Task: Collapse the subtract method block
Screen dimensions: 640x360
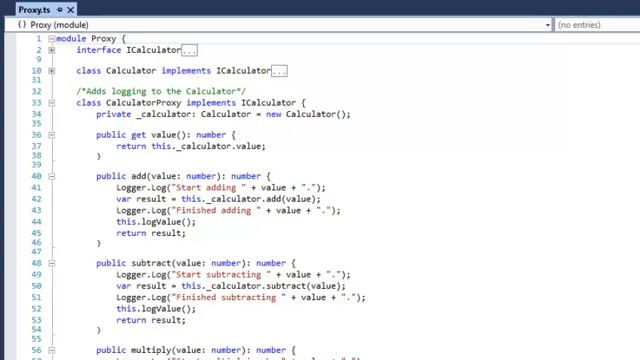Action: 51,263
